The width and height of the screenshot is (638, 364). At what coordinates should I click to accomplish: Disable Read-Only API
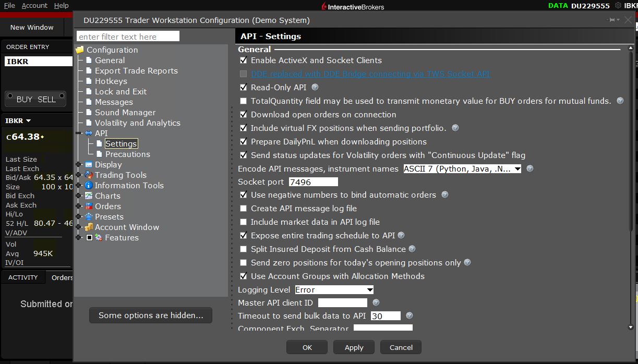click(x=243, y=87)
